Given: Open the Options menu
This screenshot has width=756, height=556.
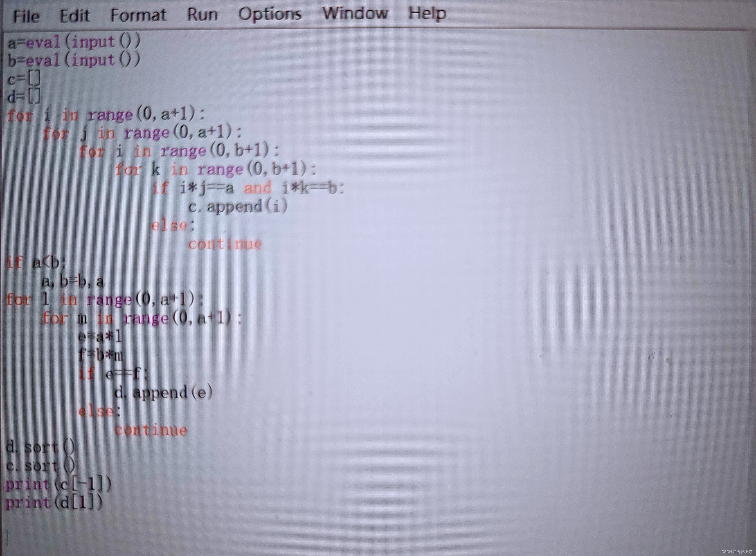Looking at the screenshot, I should (270, 14).
